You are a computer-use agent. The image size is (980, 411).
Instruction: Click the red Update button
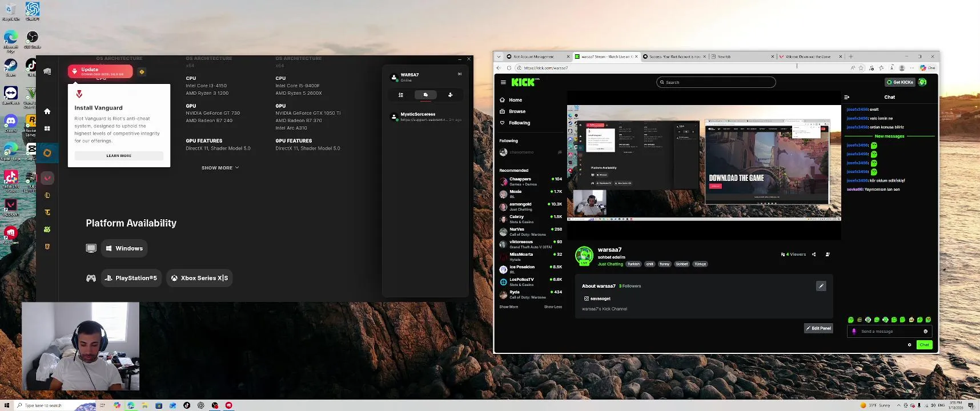[x=100, y=71]
